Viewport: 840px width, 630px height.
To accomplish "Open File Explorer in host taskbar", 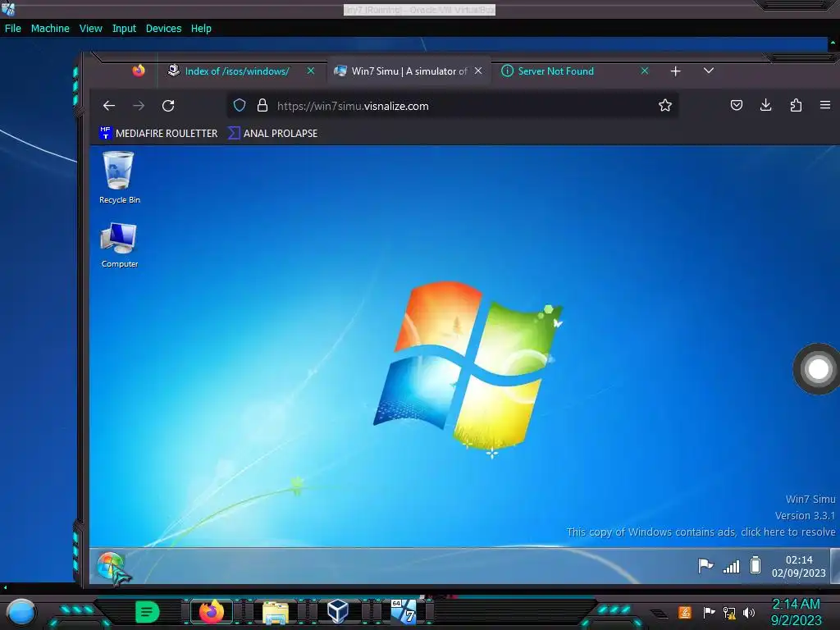I will 276,612.
